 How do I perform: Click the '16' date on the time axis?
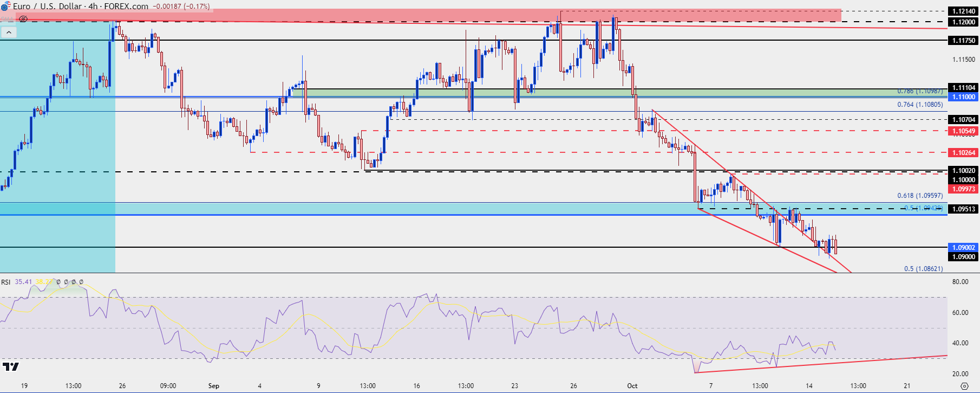click(416, 386)
